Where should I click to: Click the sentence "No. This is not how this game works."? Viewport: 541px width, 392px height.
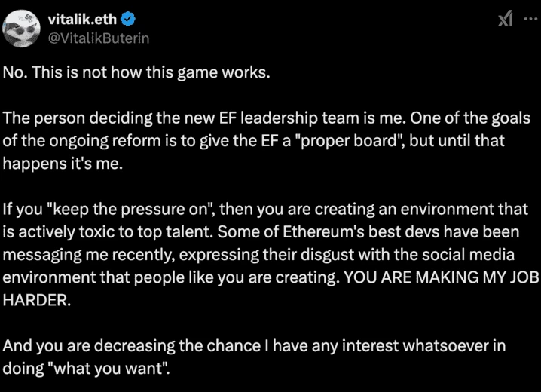point(136,73)
